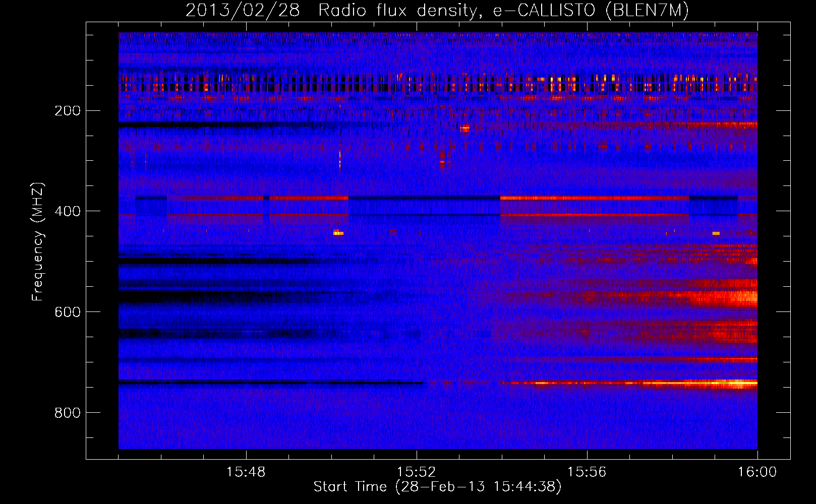Click the 15:48 time axis label
The width and height of the screenshot is (816, 504).
(x=246, y=472)
